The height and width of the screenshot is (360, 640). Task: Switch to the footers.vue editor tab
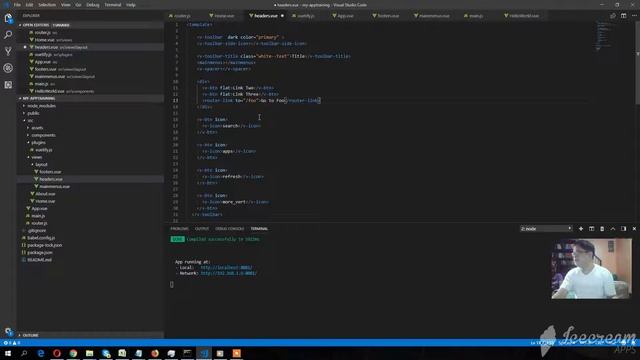pyautogui.click(x=388, y=16)
